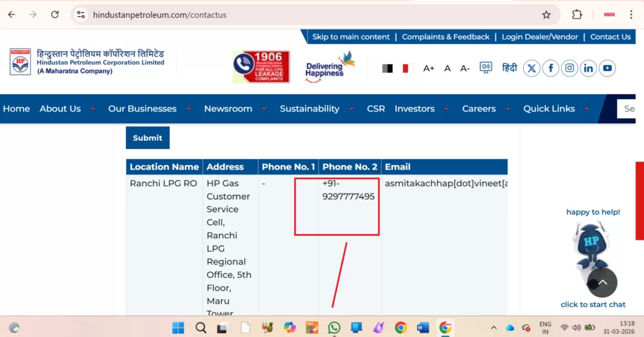Go to the Home menu item
This screenshot has height=337, width=644.
16,109
